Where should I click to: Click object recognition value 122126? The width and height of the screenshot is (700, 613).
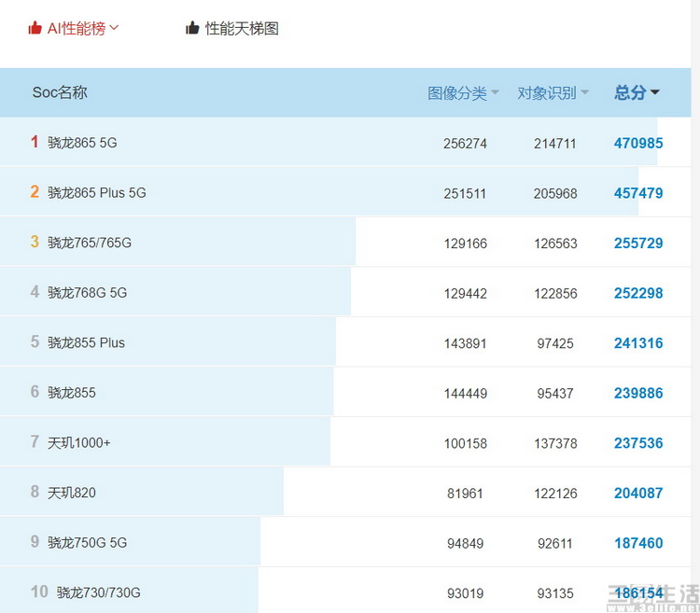tap(555, 494)
